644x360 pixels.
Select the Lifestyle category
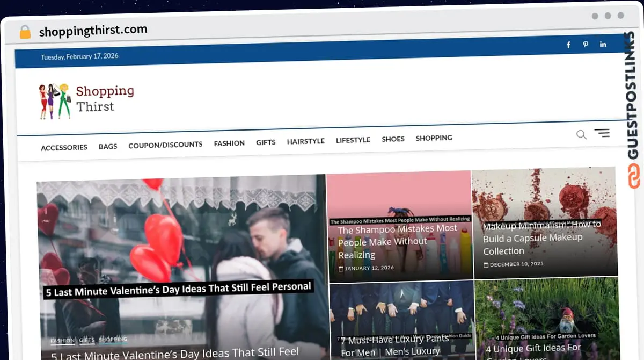click(x=353, y=140)
